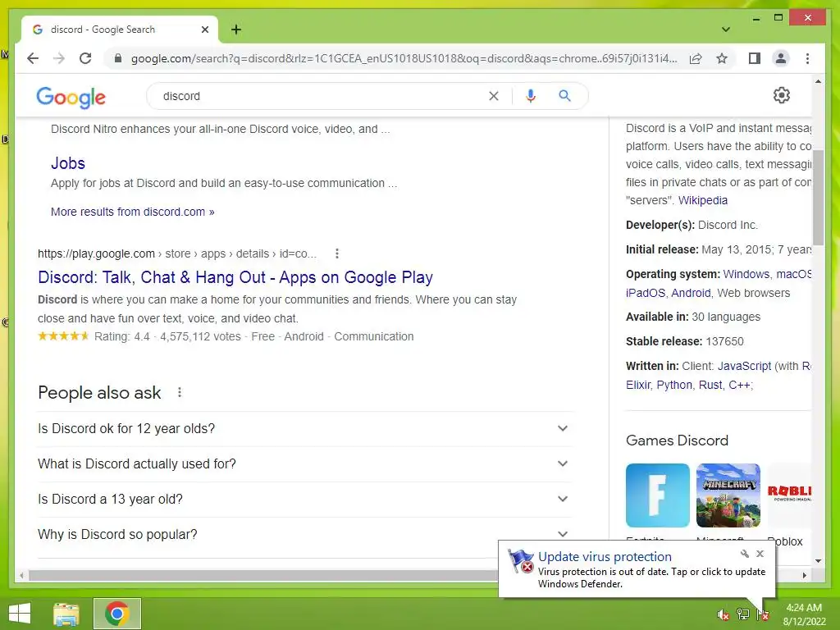Click the Google logo
The width and height of the screenshot is (840, 630).
click(x=71, y=97)
